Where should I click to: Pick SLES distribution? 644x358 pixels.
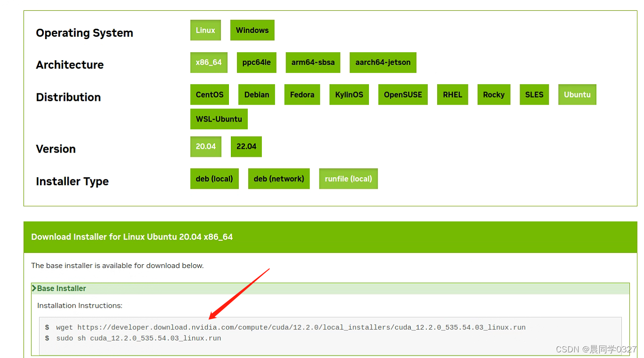(534, 95)
